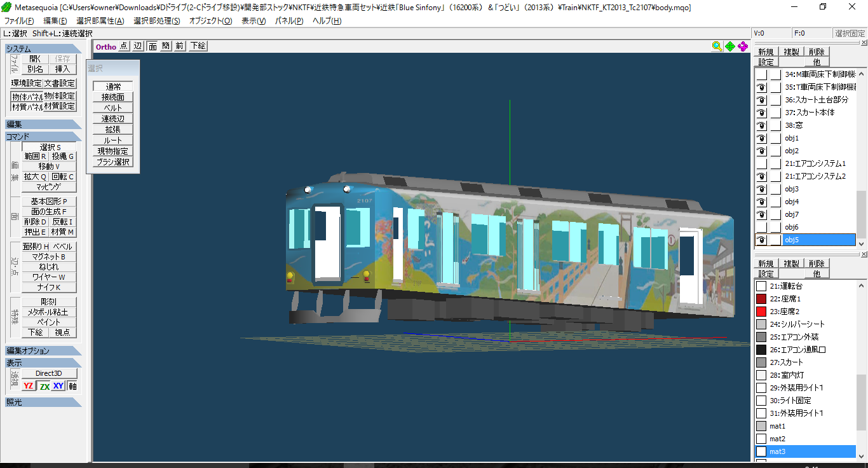Open the 表示(V) menu
The height and width of the screenshot is (468, 868).
254,21
